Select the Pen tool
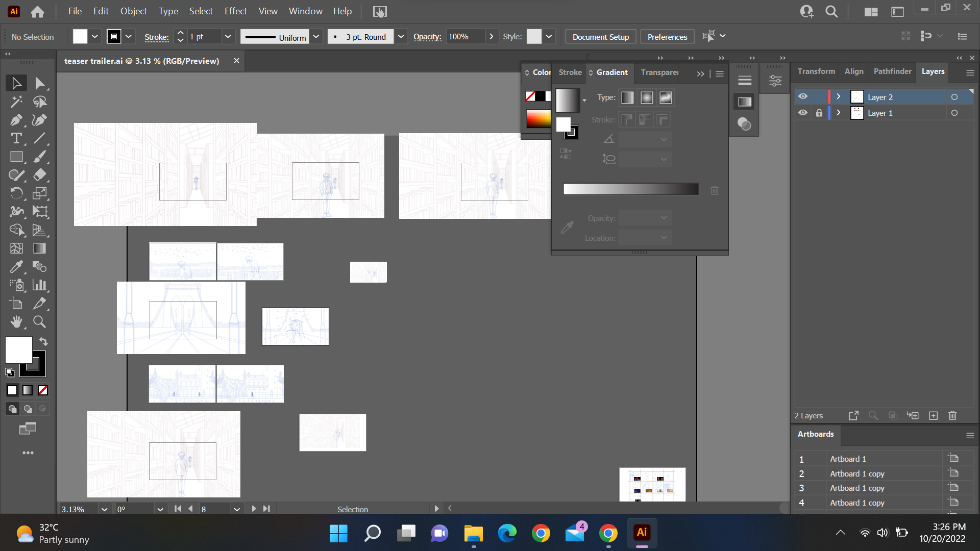980x551 pixels. click(16, 120)
